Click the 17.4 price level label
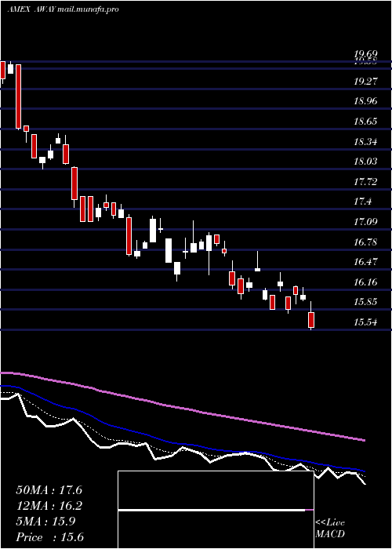The width and height of the screenshot is (392, 549). click(362, 202)
